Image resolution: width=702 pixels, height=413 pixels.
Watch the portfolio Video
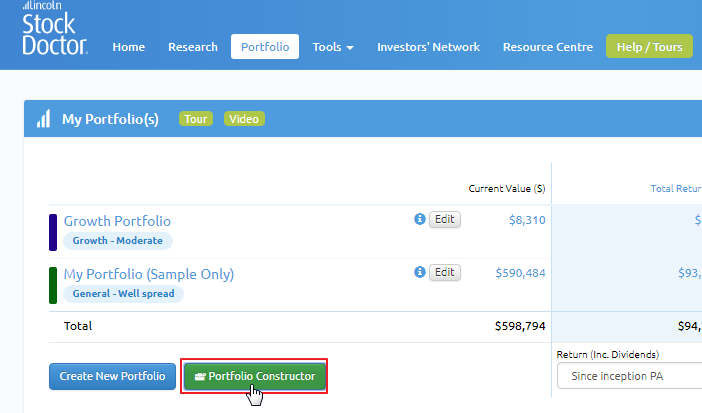[244, 119]
